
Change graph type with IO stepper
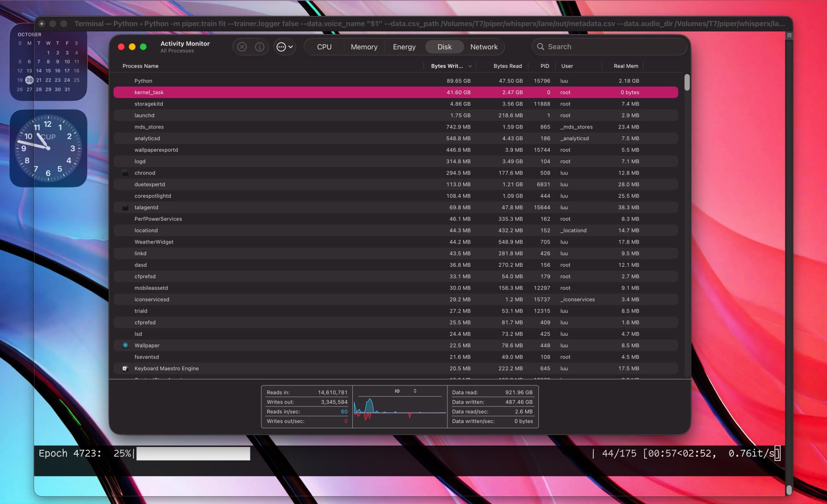point(415,391)
